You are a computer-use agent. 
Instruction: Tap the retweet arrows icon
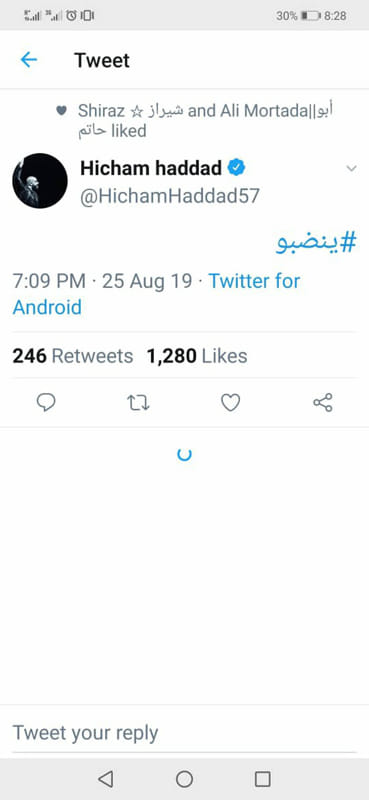pos(138,403)
